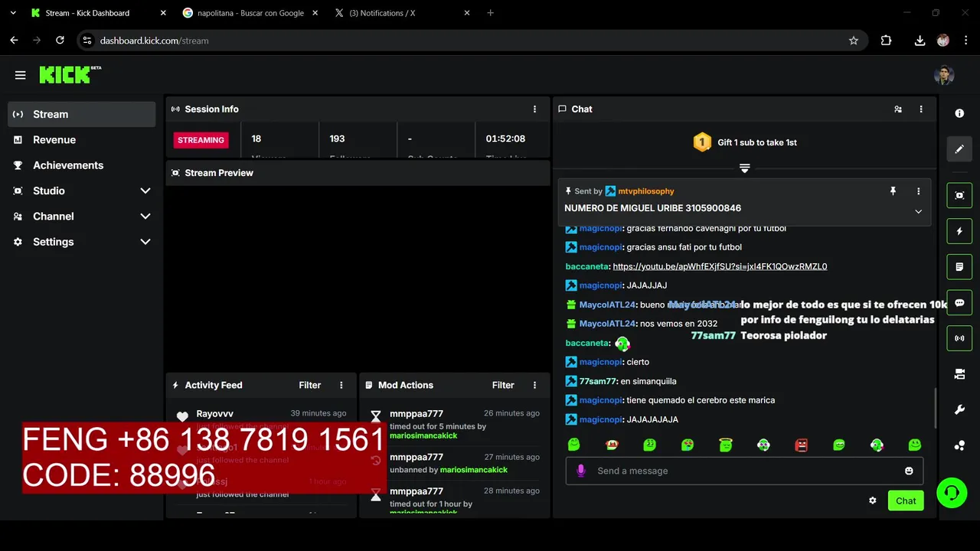Open Session Info three-dot options
This screenshot has width=980, height=551.
[x=534, y=109]
